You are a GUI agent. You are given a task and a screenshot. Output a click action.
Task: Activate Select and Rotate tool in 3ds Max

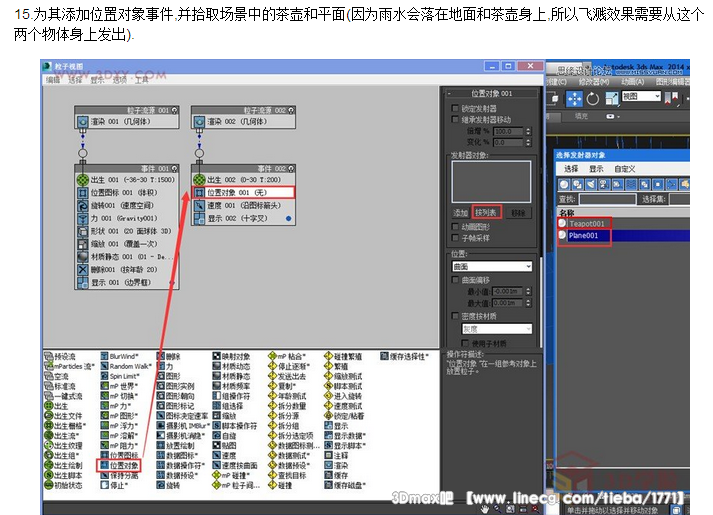click(x=592, y=99)
